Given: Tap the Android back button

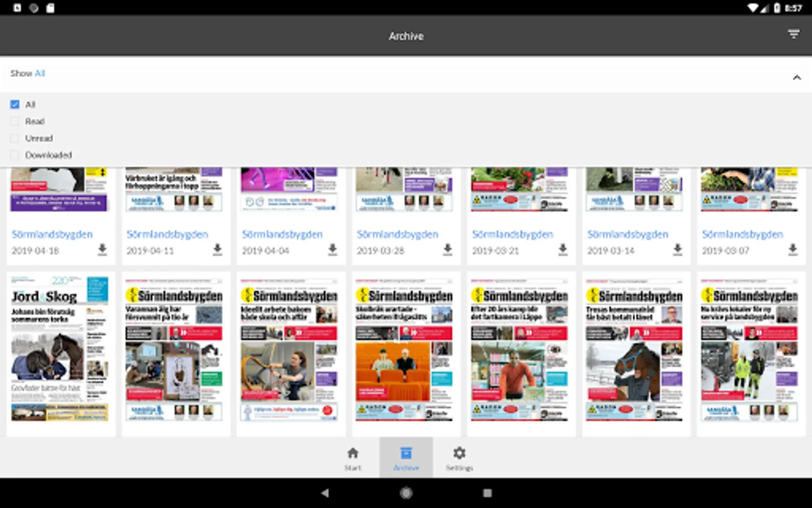Looking at the screenshot, I should click(x=325, y=493).
